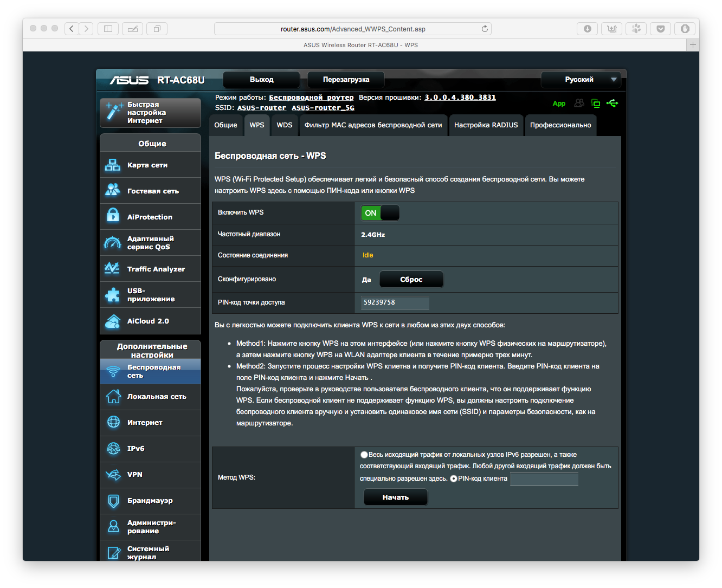Viewport: 722px width, 588px height.
Task: Open the USB-приложение puzzle icon
Action: point(113,295)
